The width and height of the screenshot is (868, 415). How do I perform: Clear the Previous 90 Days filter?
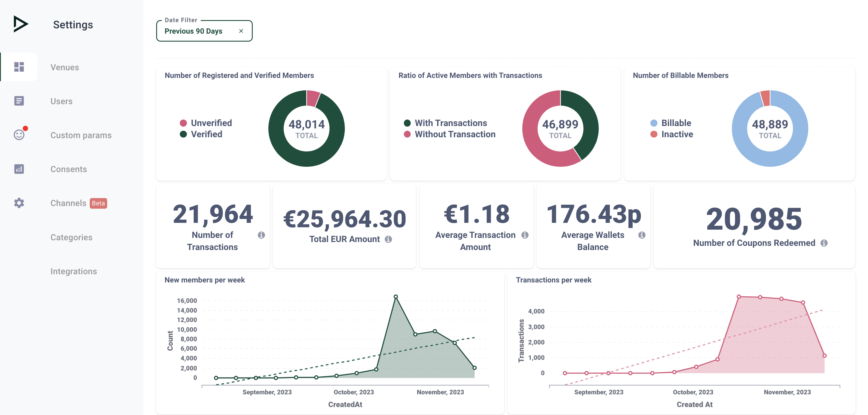(x=241, y=31)
